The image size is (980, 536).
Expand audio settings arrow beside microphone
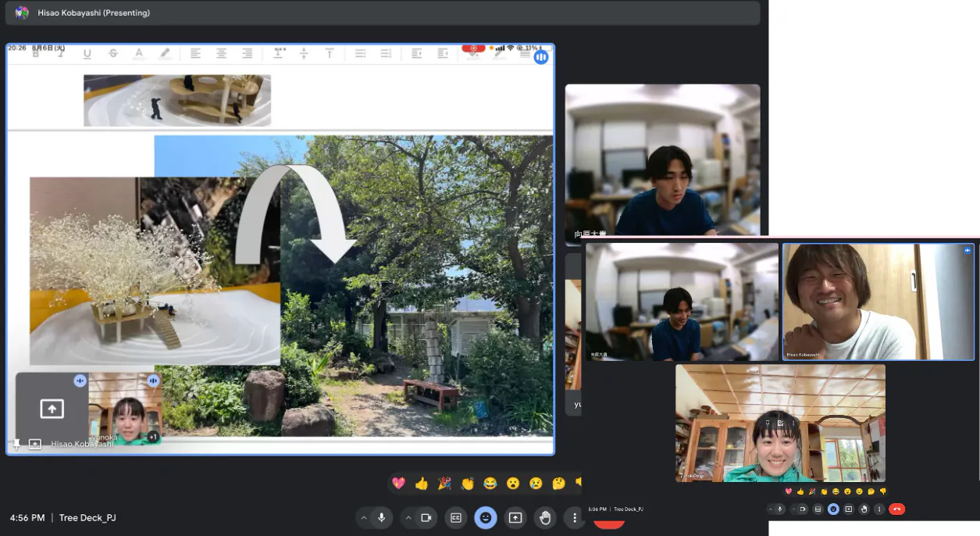[364, 517]
